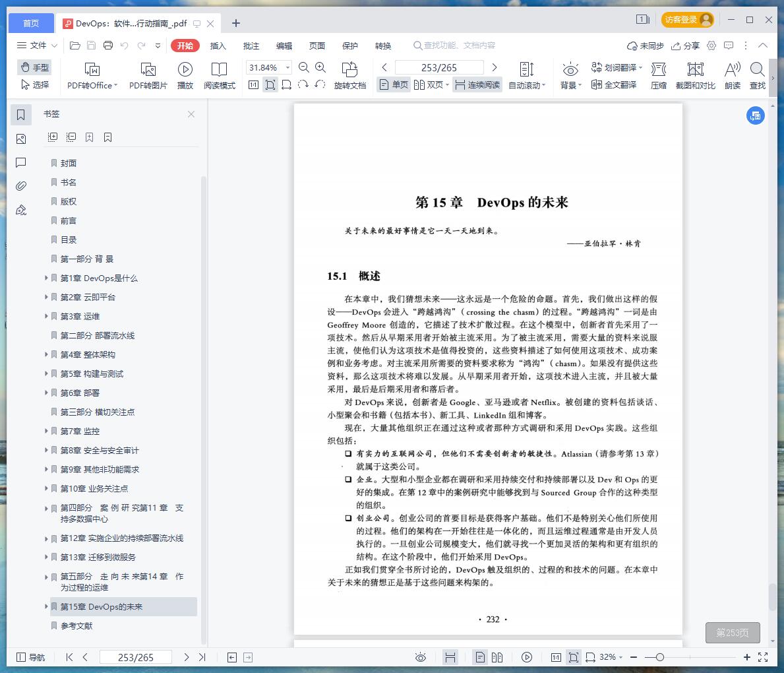Switch to the Protect tab
Image resolution: width=784 pixels, height=673 pixels.
350,46
